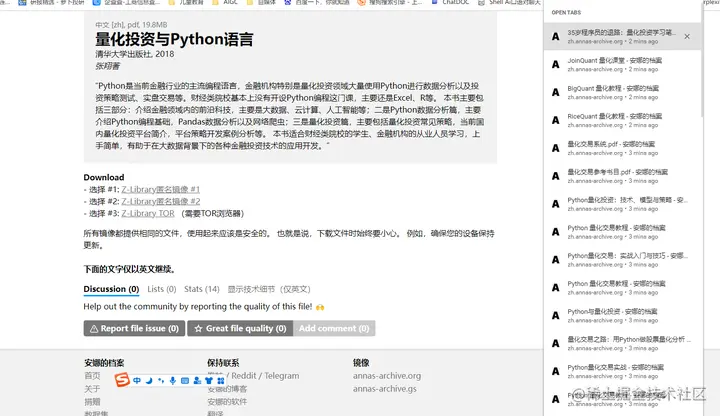Screen dimensions: 720x416
Task: Switch to 35岁程序员的退路 open tab
Action: click(x=622, y=36)
